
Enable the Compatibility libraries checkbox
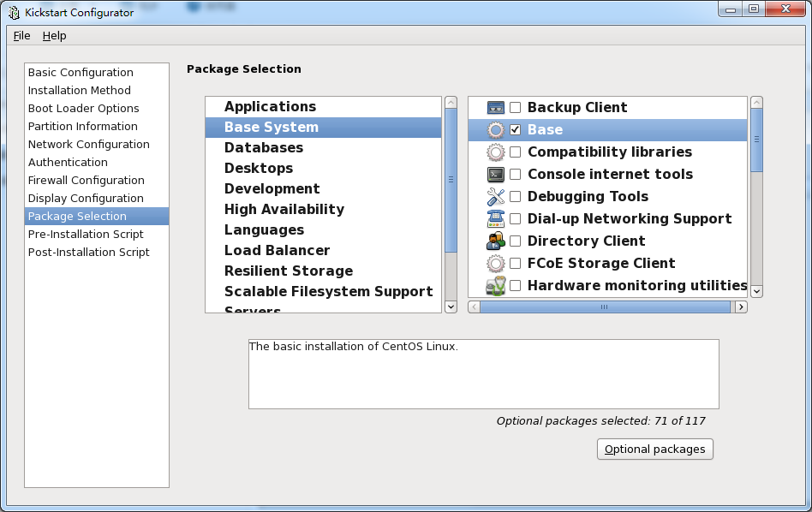coord(516,152)
